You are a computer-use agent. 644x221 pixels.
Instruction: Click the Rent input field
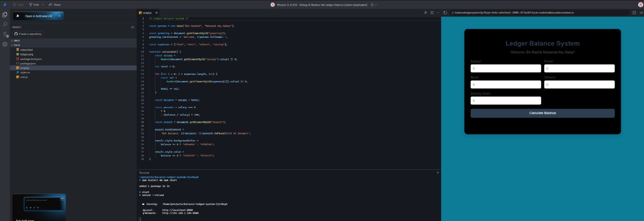(506, 85)
